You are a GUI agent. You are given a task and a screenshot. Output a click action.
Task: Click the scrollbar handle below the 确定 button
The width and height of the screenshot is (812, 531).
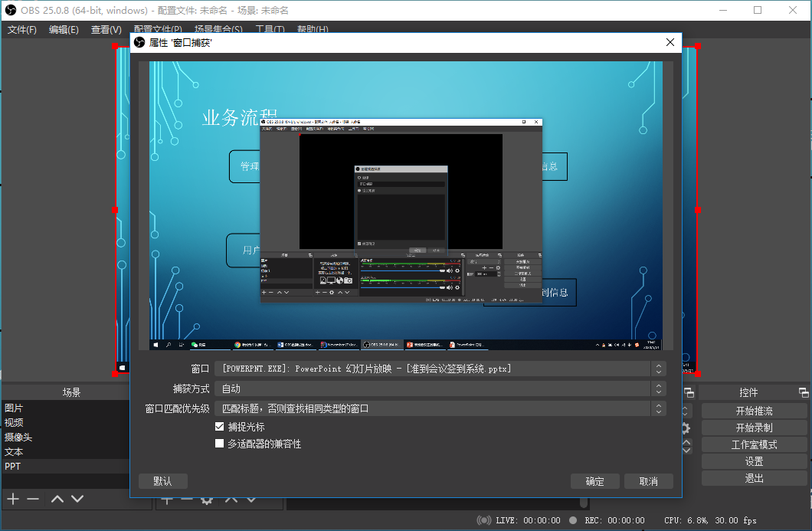coord(584,503)
